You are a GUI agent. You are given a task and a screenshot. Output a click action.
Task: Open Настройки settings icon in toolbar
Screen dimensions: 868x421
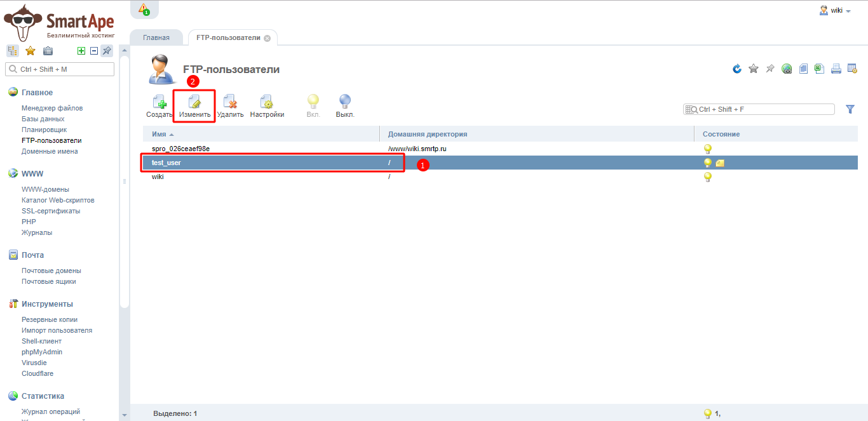267,102
